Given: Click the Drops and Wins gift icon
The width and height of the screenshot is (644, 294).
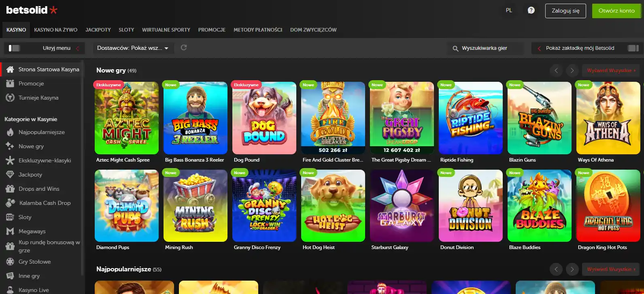Looking at the screenshot, I should click(x=11, y=189).
